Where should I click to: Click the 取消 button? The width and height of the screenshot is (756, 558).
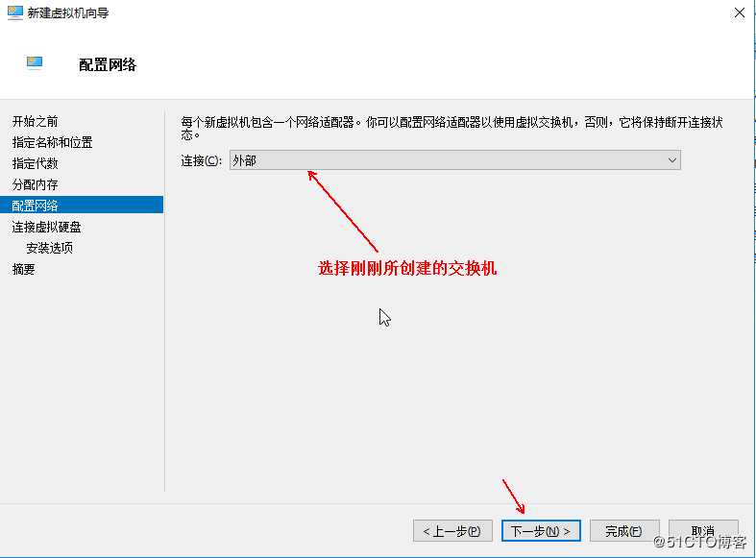(703, 531)
